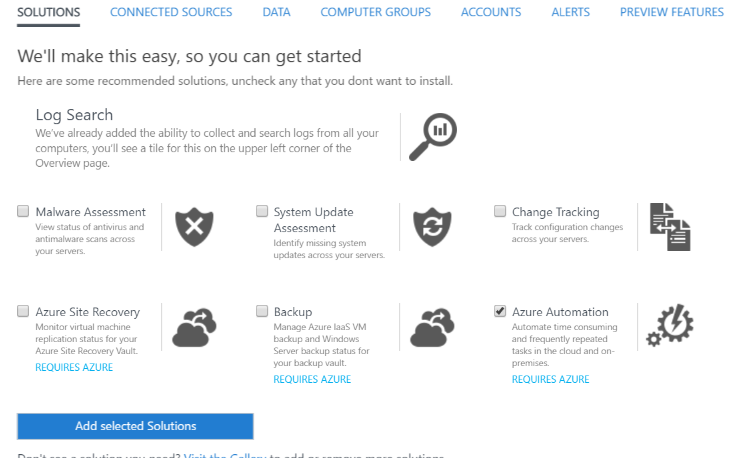Go to the Data tab

pyautogui.click(x=276, y=12)
